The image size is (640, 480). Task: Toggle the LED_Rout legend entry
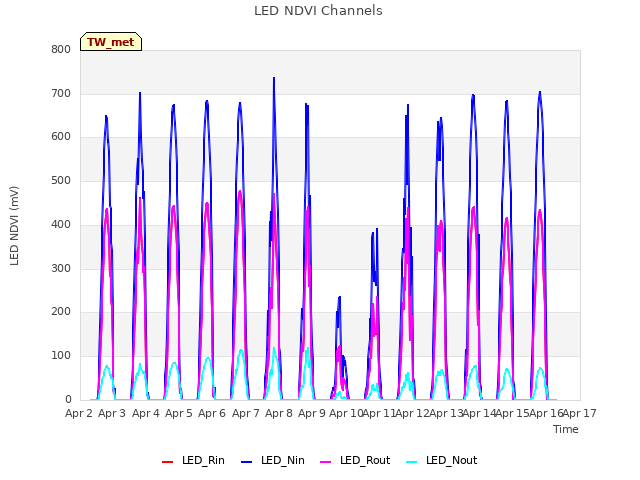(x=355, y=460)
